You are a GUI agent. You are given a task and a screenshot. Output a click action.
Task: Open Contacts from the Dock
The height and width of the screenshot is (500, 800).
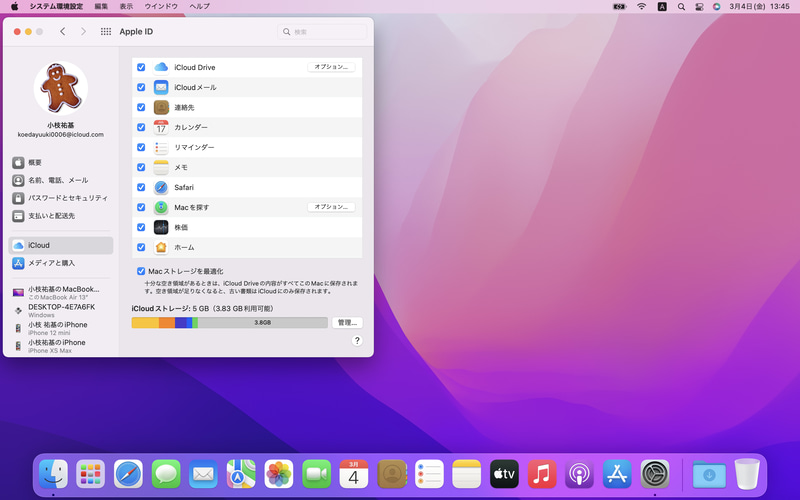pyautogui.click(x=391, y=474)
